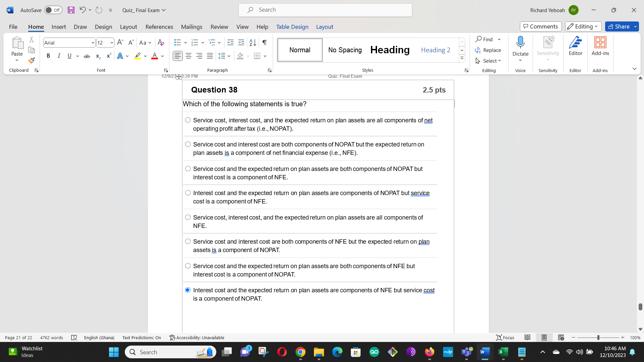Image resolution: width=644 pixels, height=362 pixels.
Task: Undo the last action
Action: pyautogui.click(x=83, y=10)
